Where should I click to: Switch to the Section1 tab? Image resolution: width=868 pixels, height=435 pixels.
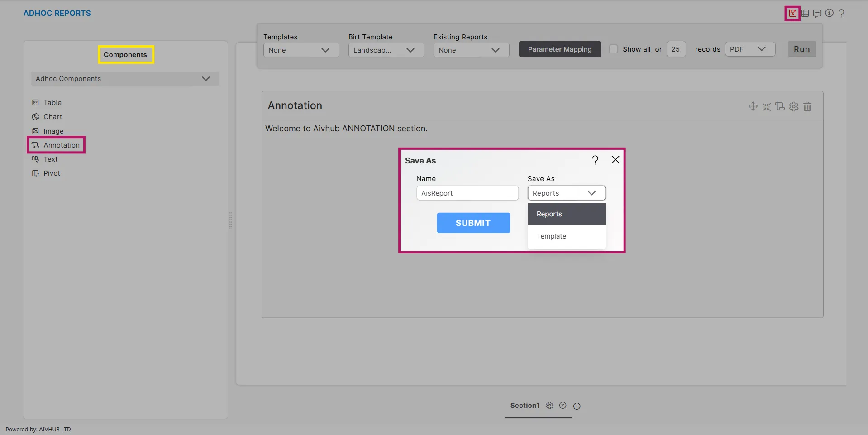(x=525, y=406)
